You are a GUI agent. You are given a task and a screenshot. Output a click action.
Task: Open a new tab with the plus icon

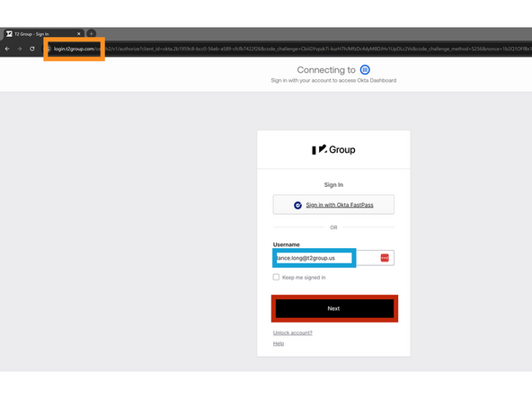pyautogui.click(x=92, y=33)
